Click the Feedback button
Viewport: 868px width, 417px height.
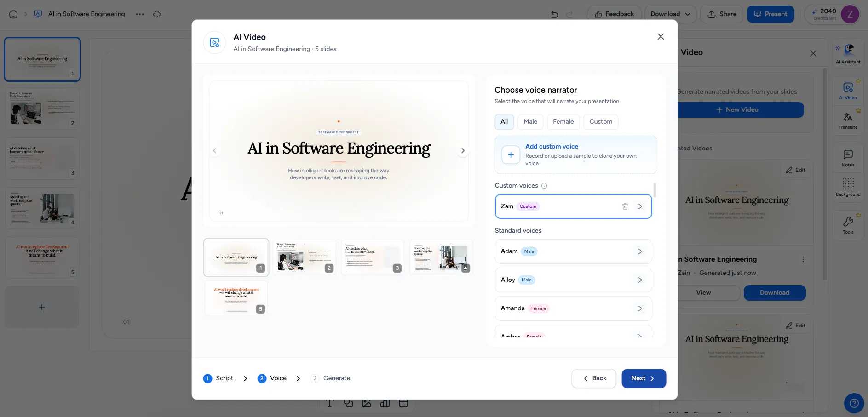tap(614, 14)
